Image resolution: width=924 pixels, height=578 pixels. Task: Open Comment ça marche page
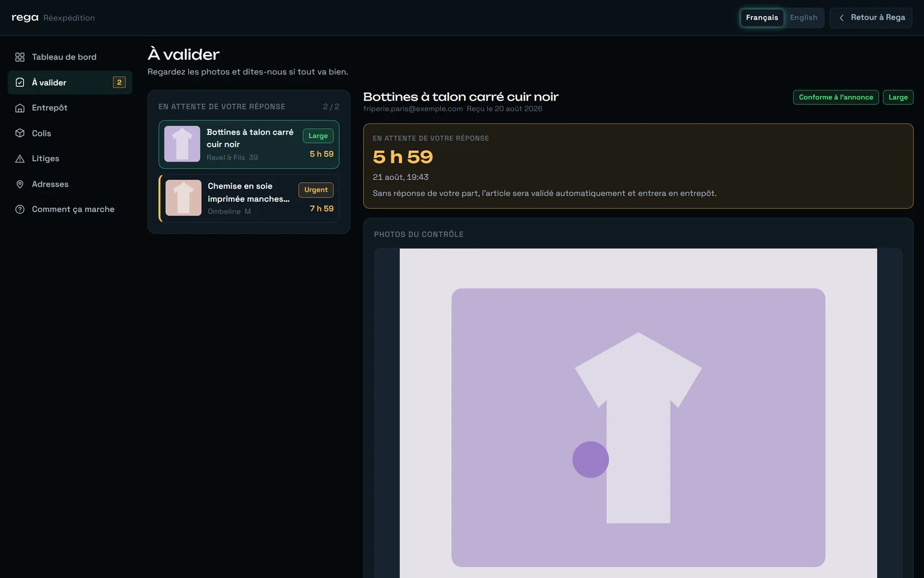70,209
